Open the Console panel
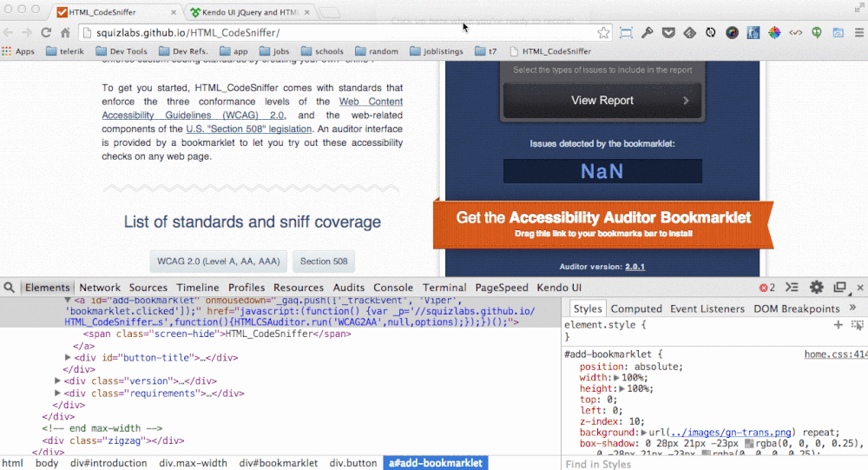Screen dimensions: 868x470 point(393,287)
